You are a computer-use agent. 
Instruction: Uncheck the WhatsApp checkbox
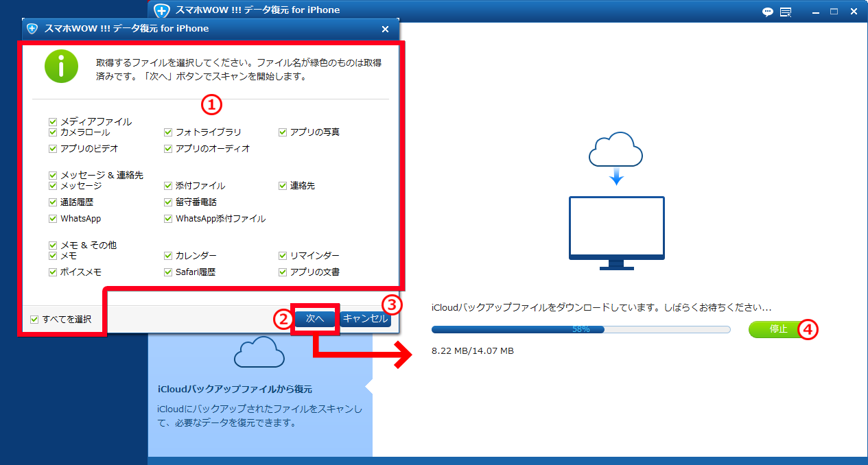pyautogui.click(x=53, y=218)
